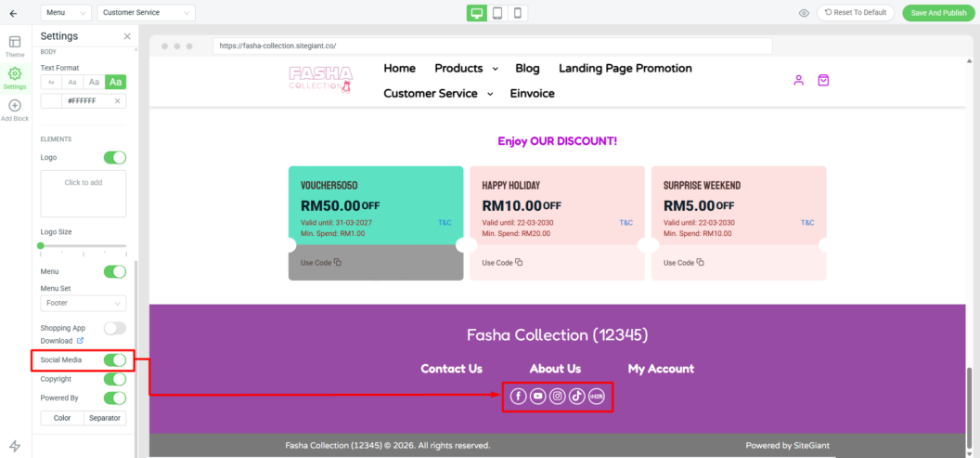
Task: Switch to desktop preview mode
Action: coord(477,13)
